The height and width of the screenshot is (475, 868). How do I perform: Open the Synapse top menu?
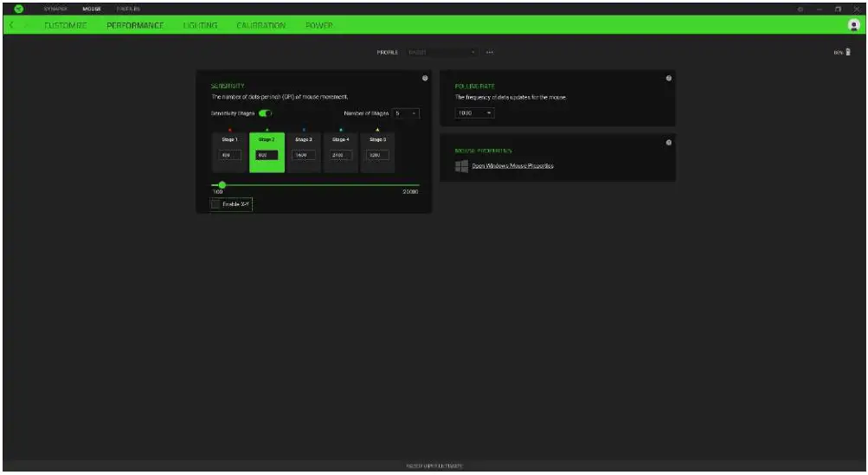pos(55,9)
